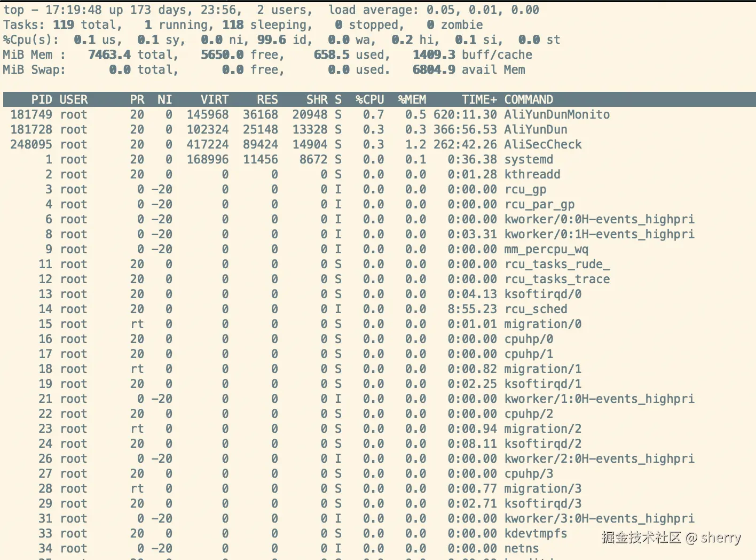Click the systemd process name
The image size is (756, 560).
click(x=529, y=159)
